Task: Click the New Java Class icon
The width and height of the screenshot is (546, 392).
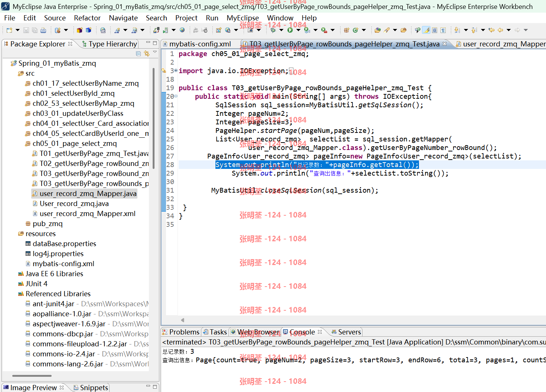Action: [x=355, y=30]
